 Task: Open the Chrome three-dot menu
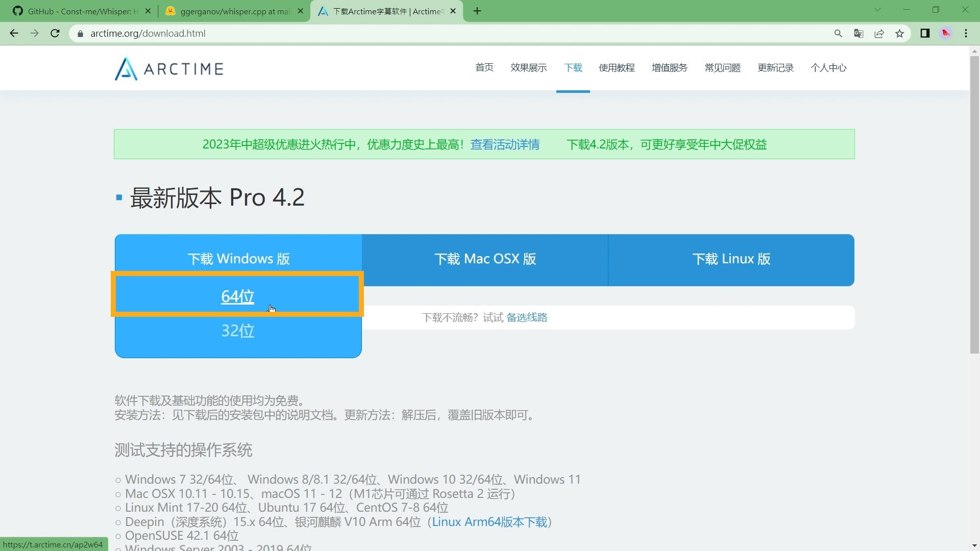coord(966,33)
